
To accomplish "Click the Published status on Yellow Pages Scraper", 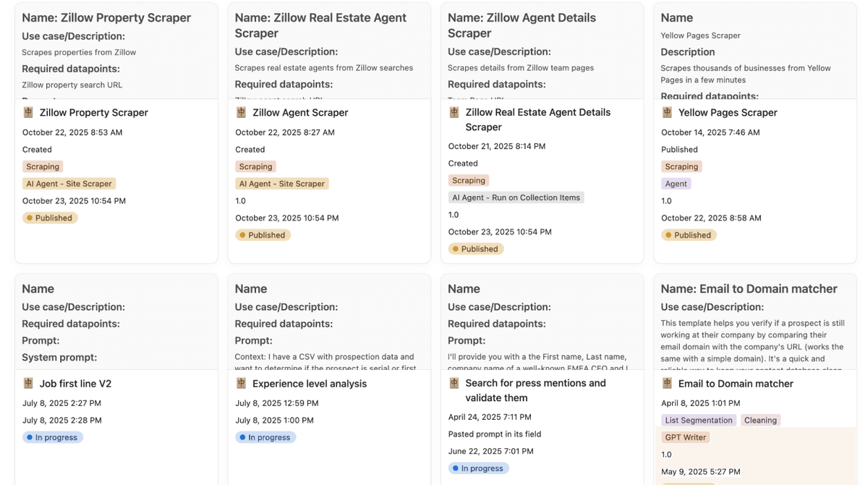I will (690, 235).
